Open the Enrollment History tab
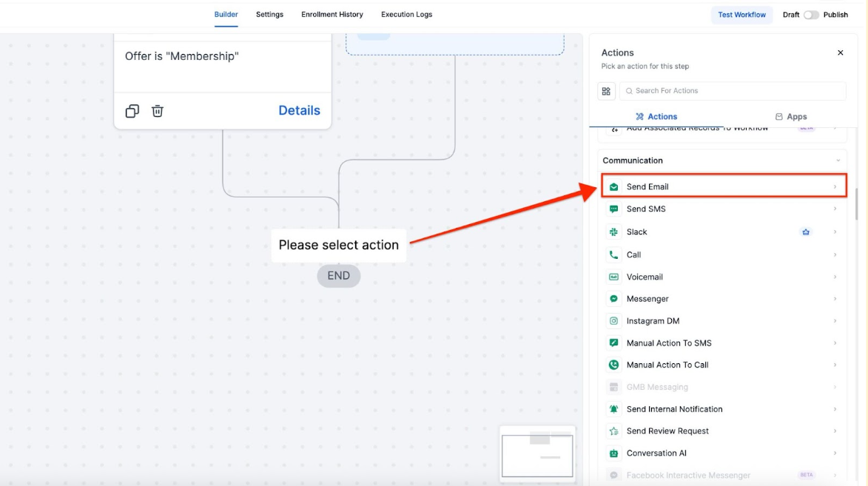Viewport: 868px width, 486px height. pos(332,15)
